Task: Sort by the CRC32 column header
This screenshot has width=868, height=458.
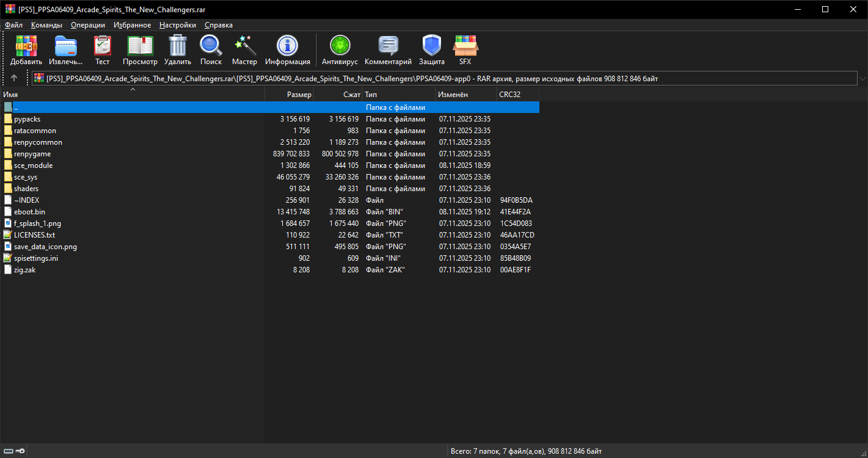Action: pyautogui.click(x=510, y=95)
